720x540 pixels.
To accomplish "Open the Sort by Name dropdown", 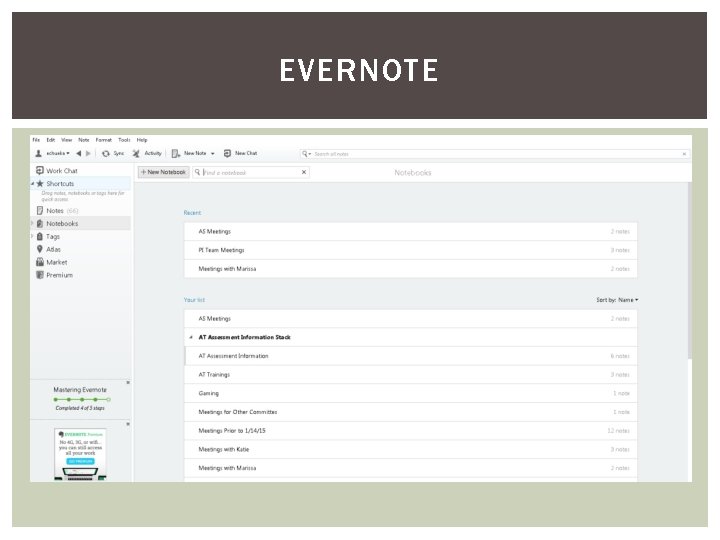I will point(617,300).
